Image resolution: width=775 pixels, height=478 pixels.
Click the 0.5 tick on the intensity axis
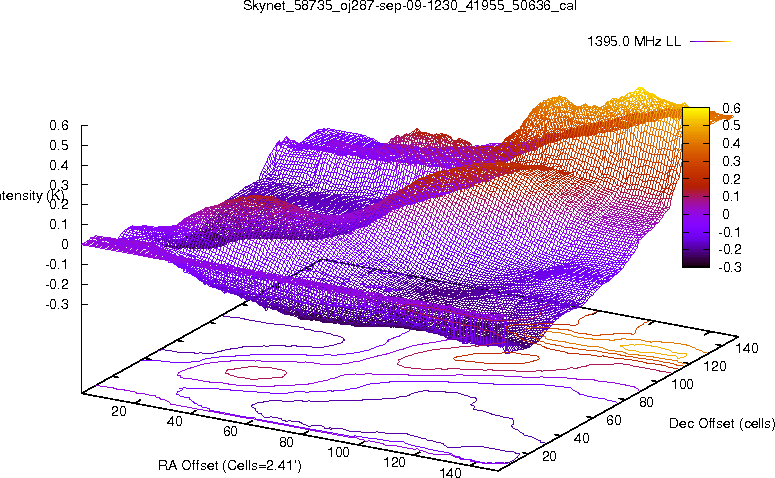point(59,145)
